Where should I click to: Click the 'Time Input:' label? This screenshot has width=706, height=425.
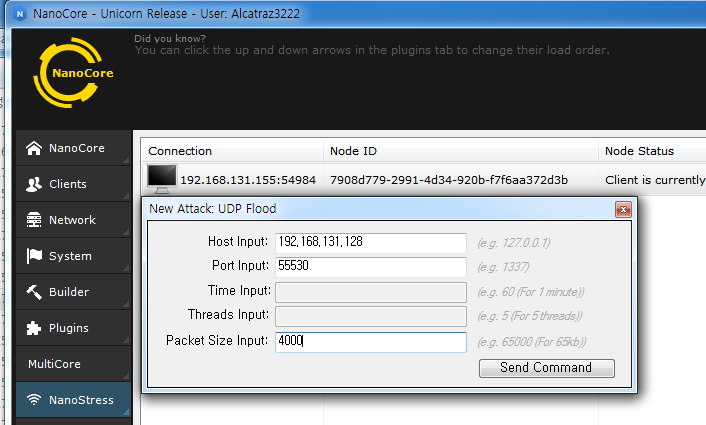coord(239,290)
